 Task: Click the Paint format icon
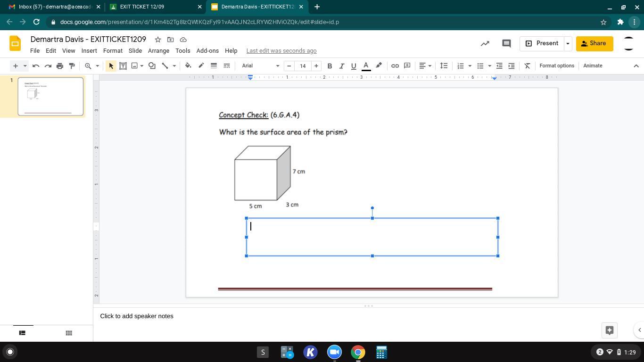tap(72, 66)
